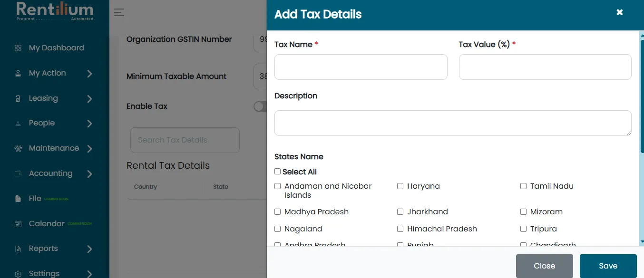Enable the Madhya Pradesh checkbox
This screenshot has width=644, height=278.
pos(278,212)
